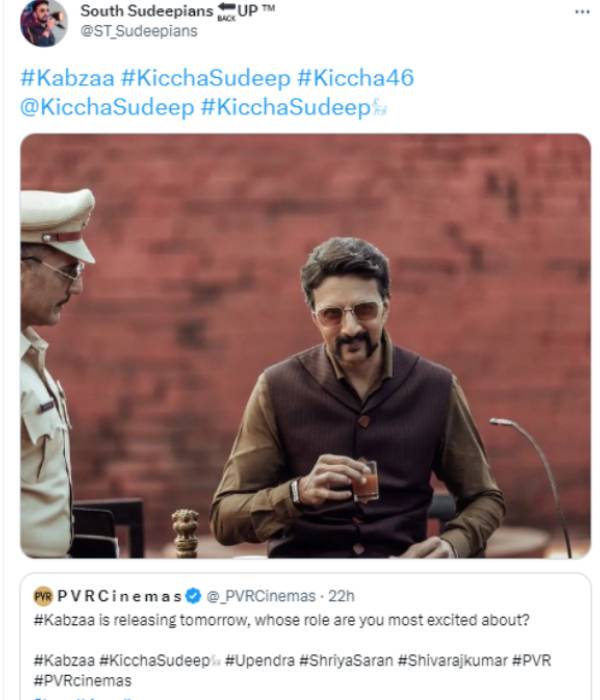
Task: Open South Sudeepians display name link
Action: 146,11
